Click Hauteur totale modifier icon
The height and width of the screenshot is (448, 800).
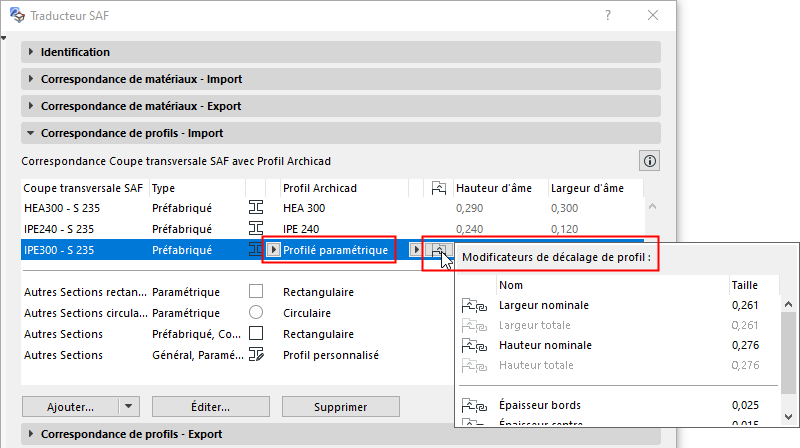point(474,365)
